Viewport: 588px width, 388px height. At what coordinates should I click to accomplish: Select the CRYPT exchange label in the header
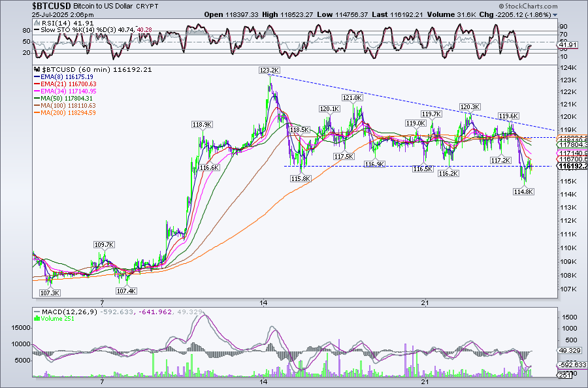pyautogui.click(x=147, y=7)
